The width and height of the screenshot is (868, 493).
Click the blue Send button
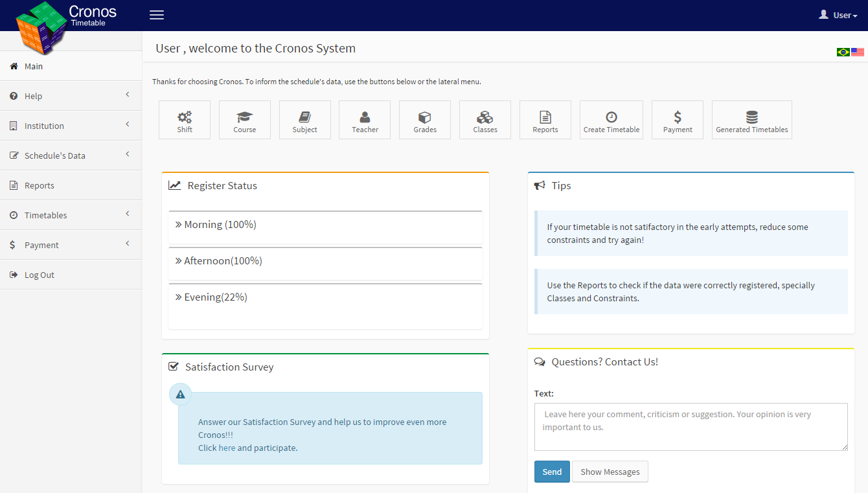point(552,472)
